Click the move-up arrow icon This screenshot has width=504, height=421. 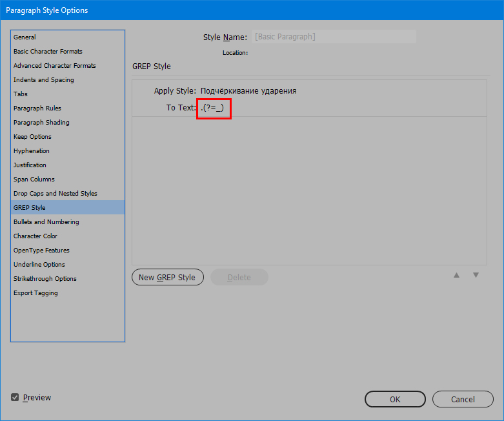[456, 275]
